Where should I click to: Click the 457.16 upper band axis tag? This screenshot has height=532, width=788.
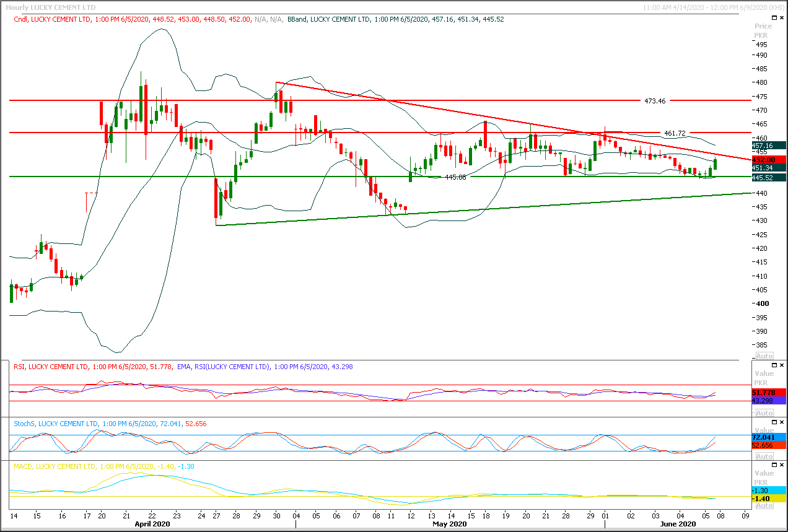click(x=769, y=146)
